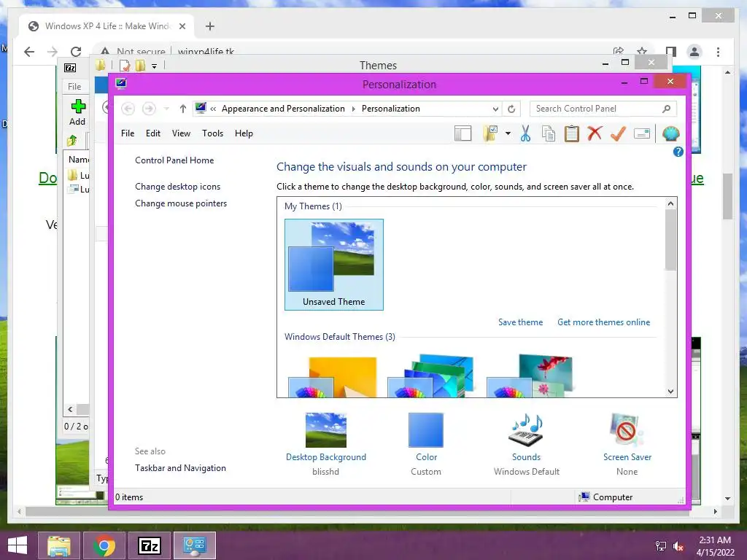747x560 pixels.
Task: Open the Help menu
Action: tap(244, 133)
